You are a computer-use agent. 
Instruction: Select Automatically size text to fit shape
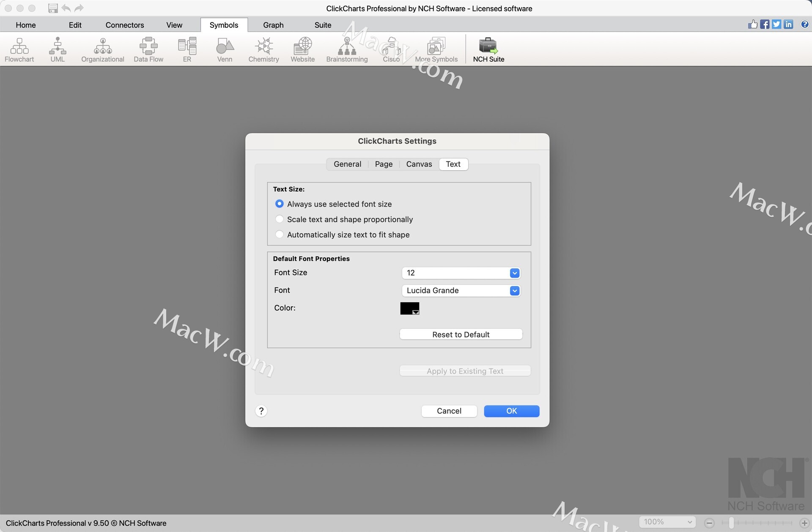click(279, 234)
